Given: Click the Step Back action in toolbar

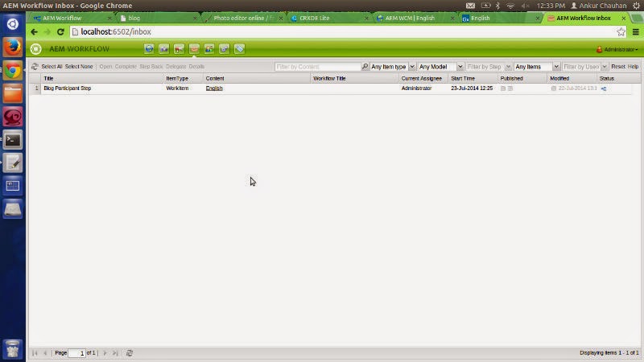Looking at the screenshot, I should click(151, 67).
